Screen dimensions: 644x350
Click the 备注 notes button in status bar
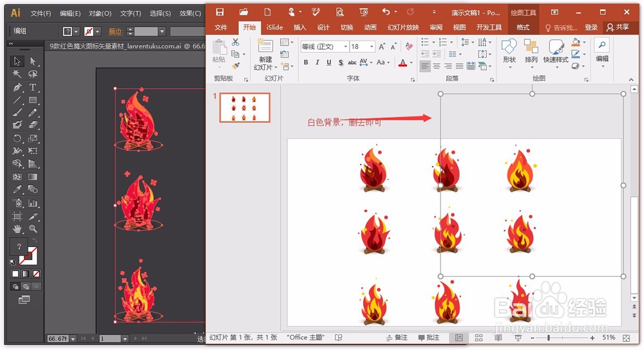(397, 337)
